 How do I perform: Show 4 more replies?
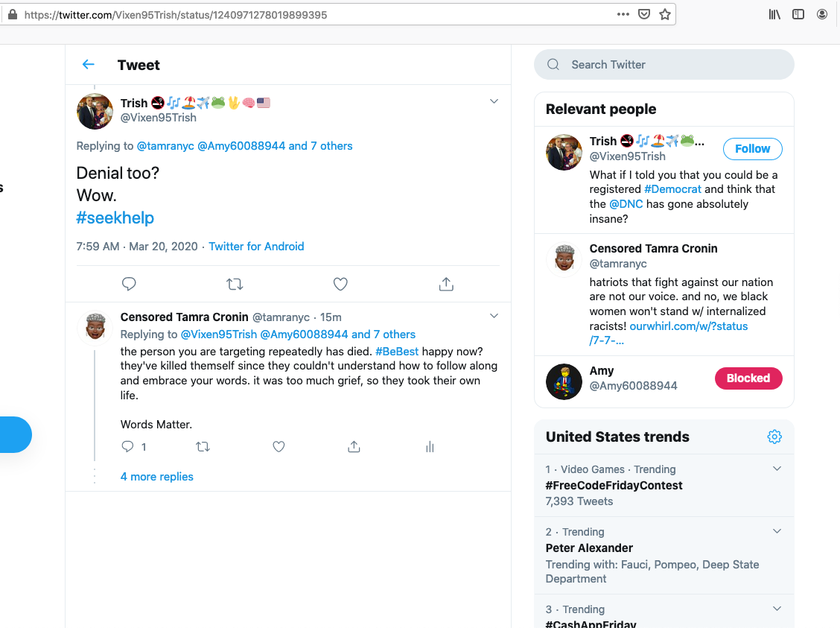tap(157, 477)
